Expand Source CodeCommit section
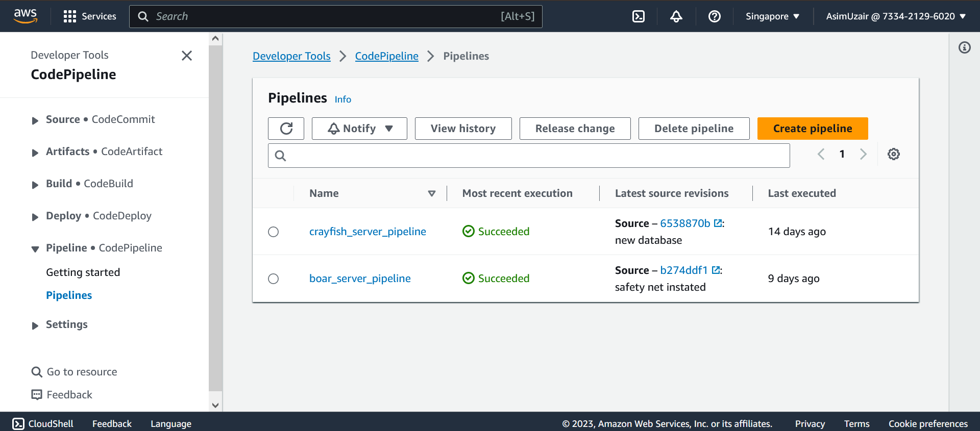The image size is (980, 431). [x=35, y=120]
